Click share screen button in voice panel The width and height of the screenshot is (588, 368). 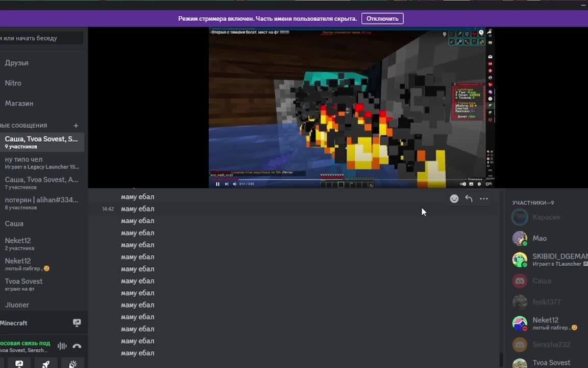pyautogui.click(x=19, y=363)
